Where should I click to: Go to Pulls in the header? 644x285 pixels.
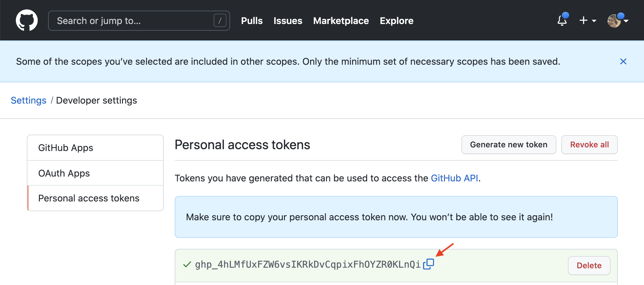pyautogui.click(x=252, y=21)
